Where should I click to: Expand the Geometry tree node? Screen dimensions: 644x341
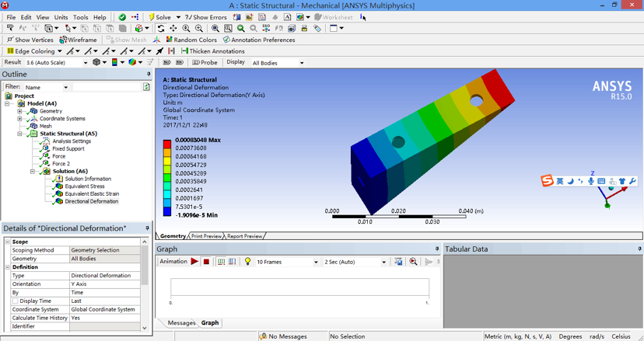(x=19, y=111)
